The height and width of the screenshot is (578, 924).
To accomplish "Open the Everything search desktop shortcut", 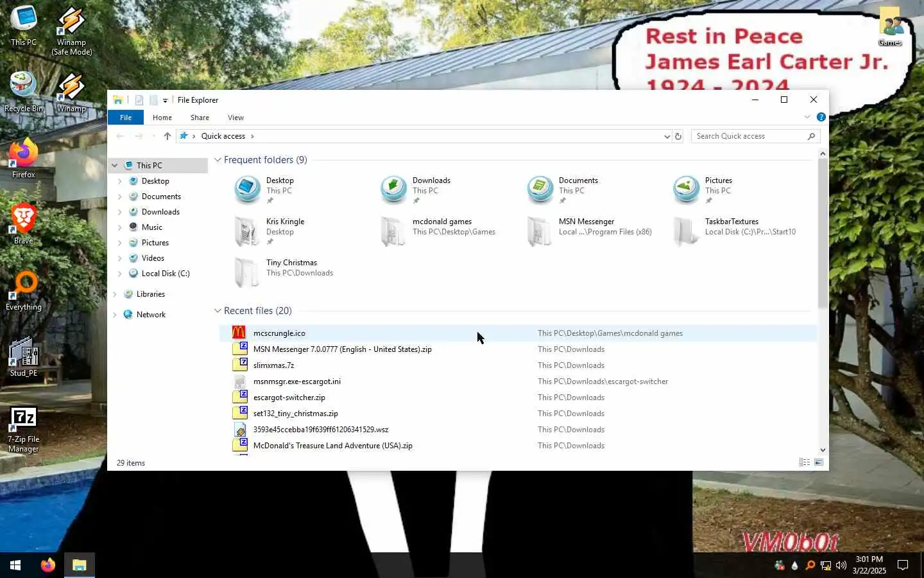I will tap(24, 290).
